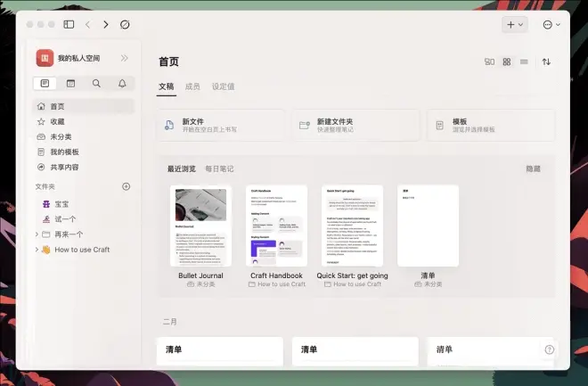Select the 每日笔记 tab

pyautogui.click(x=219, y=169)
